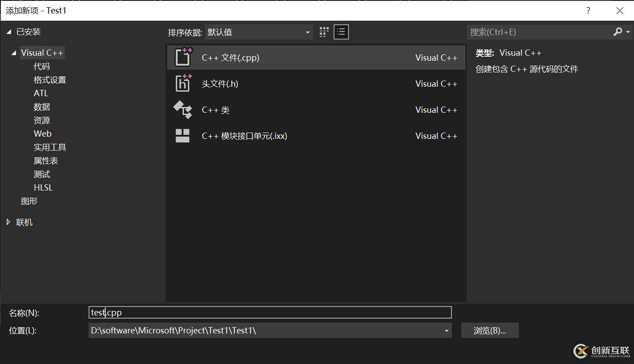Select the 测试 category
This screenshot has height=364, width=634.
42,174
